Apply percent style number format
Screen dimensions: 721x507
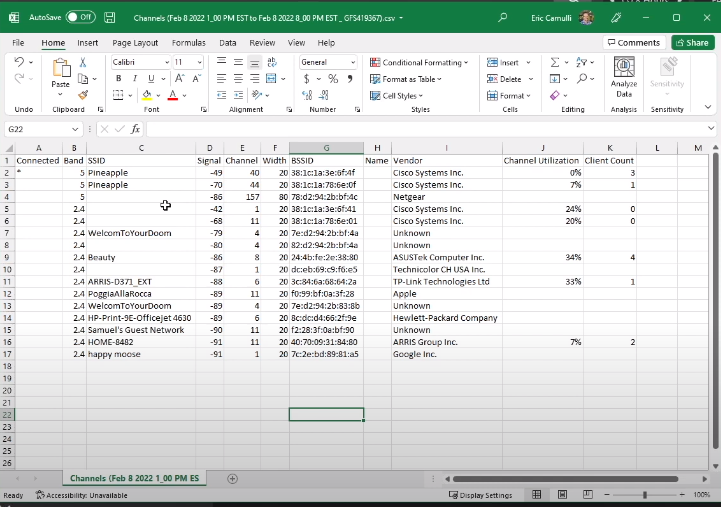point(333,79)
